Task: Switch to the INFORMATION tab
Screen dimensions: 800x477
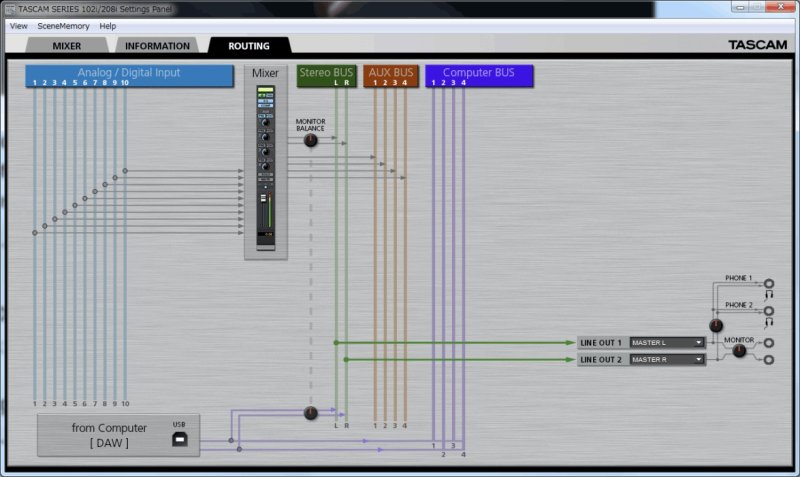Action: [157, 46]
